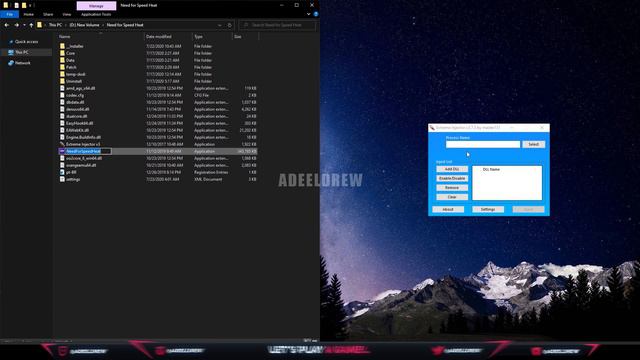Expand the ribbon with the chevron
The height and width of the screenshot is (360, 640).
[x=309, y=14]
